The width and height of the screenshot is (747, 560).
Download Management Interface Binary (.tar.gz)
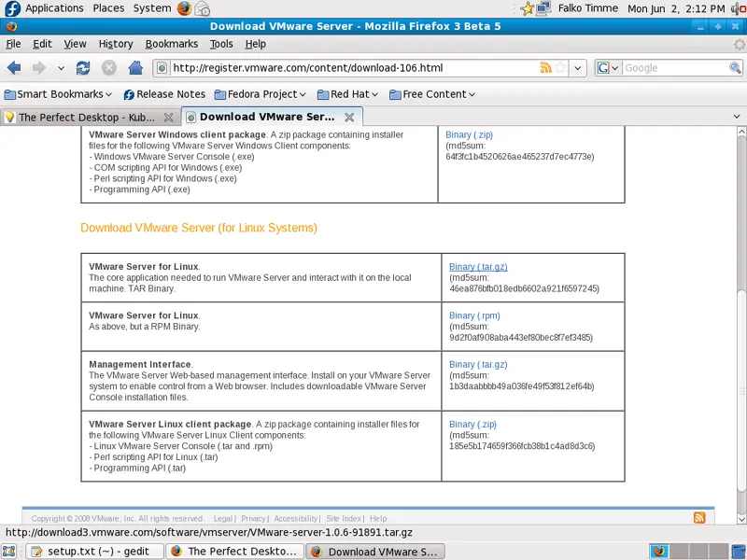coord(478,364)
